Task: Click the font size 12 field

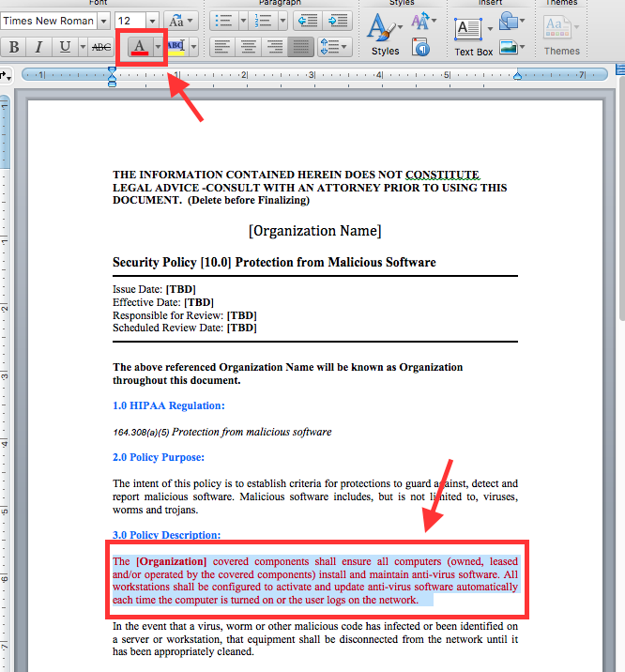Action: [130, 21]
